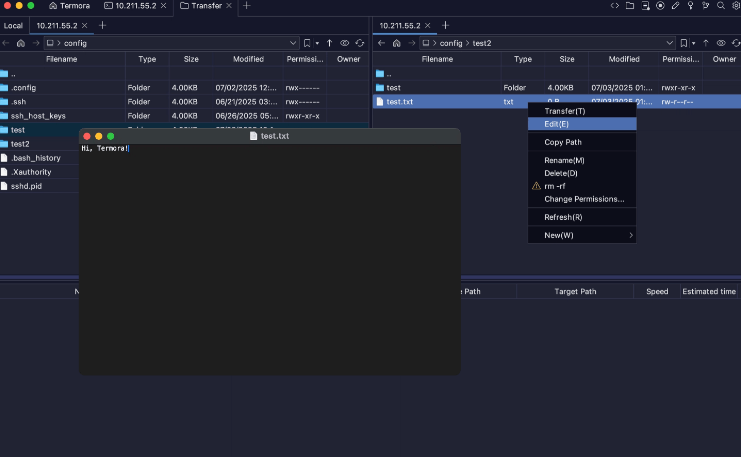This screenshot has height=457, width=741.
Task: Refresh the left pane file list
Action: coord(360,43)
